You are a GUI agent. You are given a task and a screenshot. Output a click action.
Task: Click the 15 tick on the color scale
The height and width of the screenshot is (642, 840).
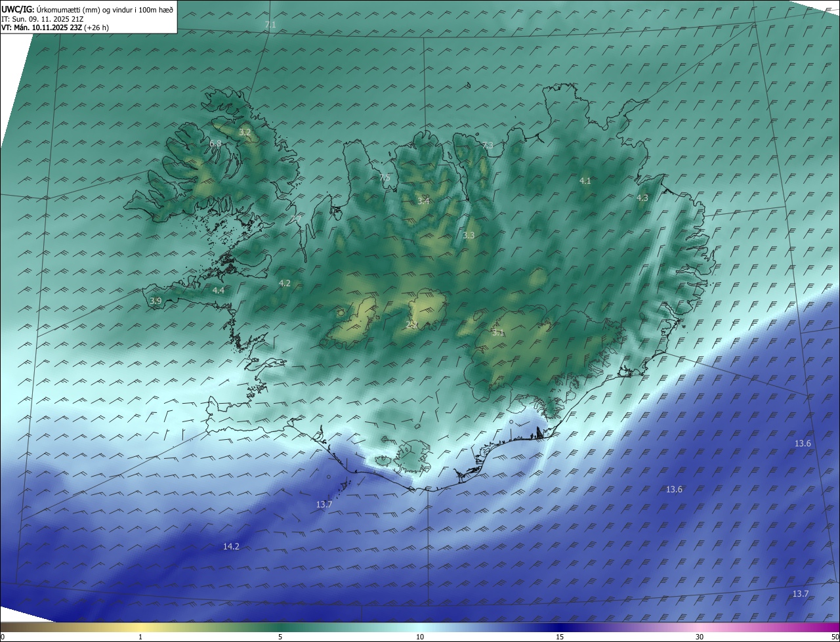(560, 637)
